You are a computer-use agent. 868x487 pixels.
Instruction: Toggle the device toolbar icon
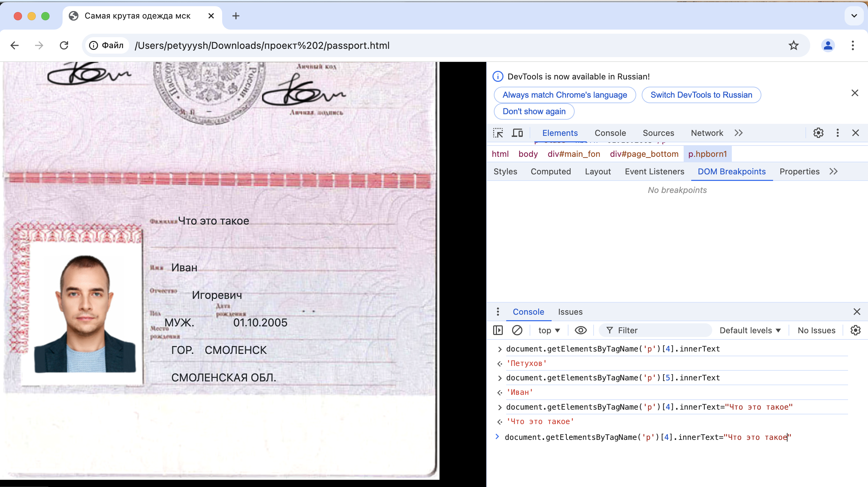pyautogui.click(x=517, y=133)
